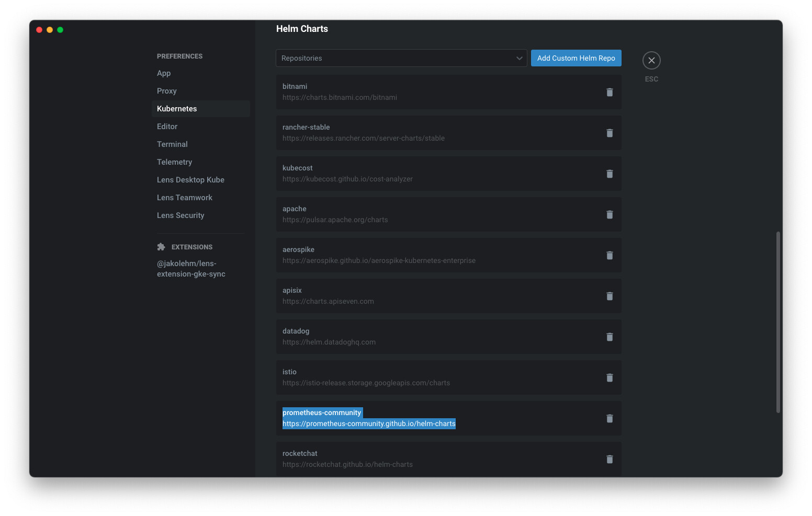Delete the bitnami Helm repository
The width and height of the screenshot is (812, 516).
(x=610, y=93)
